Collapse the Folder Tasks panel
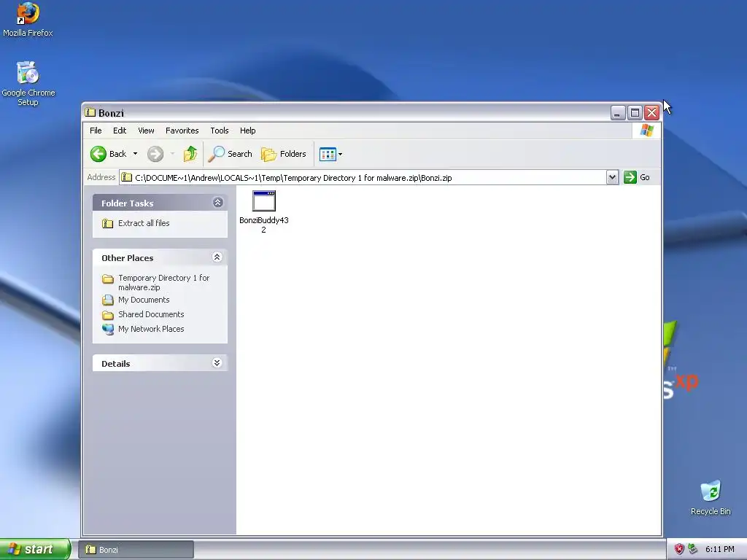This screenshot has width=747, height=560. click(x=217, y=203)
